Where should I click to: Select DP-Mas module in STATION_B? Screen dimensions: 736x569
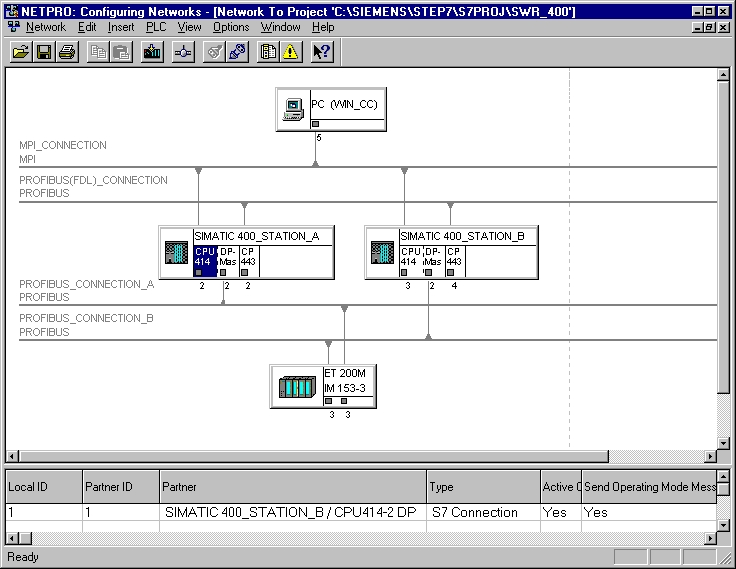pyautogui.click(x=433, y=261)
